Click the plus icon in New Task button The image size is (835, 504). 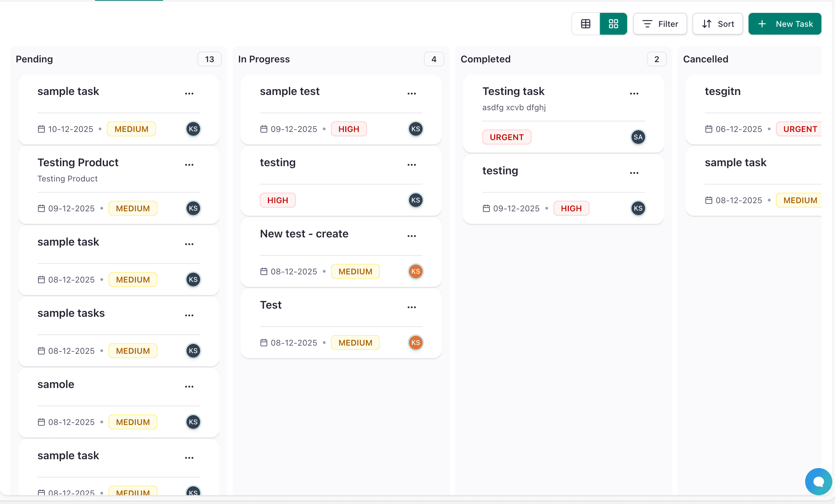(762, 24)
